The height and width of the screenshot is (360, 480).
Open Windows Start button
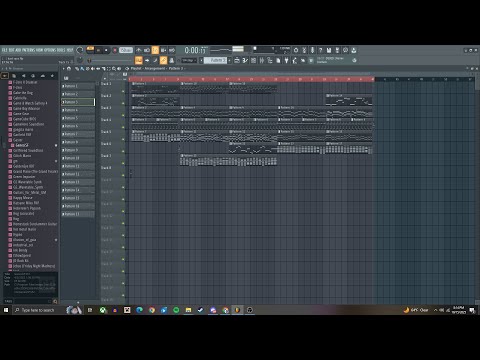[6, 310]
